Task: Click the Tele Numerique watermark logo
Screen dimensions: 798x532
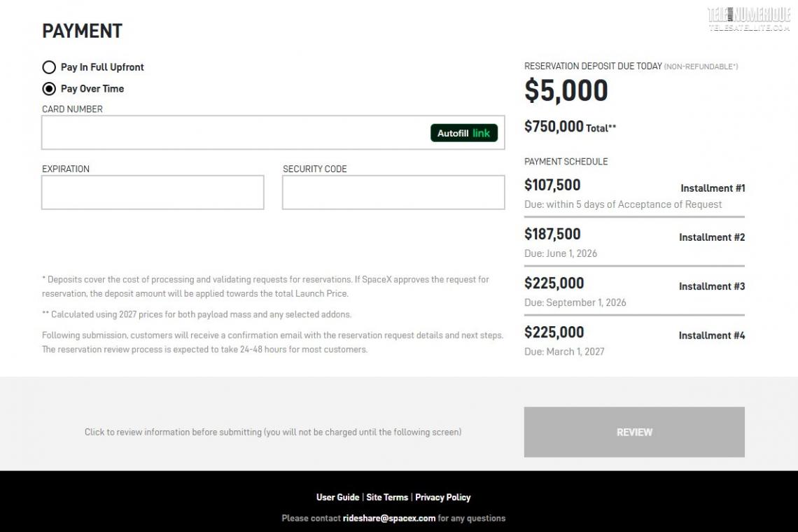Action: pos(748,17)
